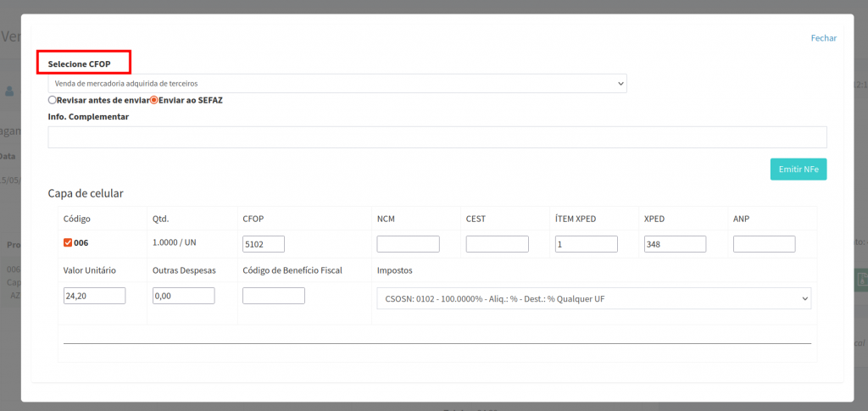Screen dimensions: 868x411
Task: Focus the CFOP field showing 5102
Action: pos(263,244)
